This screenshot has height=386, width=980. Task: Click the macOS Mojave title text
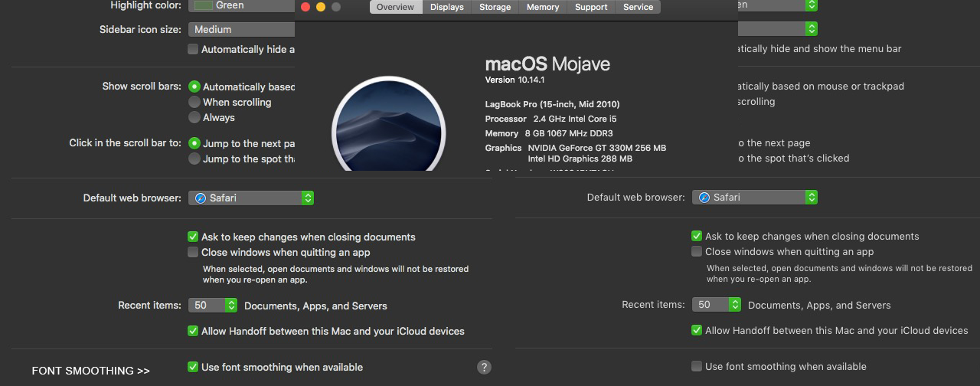pos(547,64)
